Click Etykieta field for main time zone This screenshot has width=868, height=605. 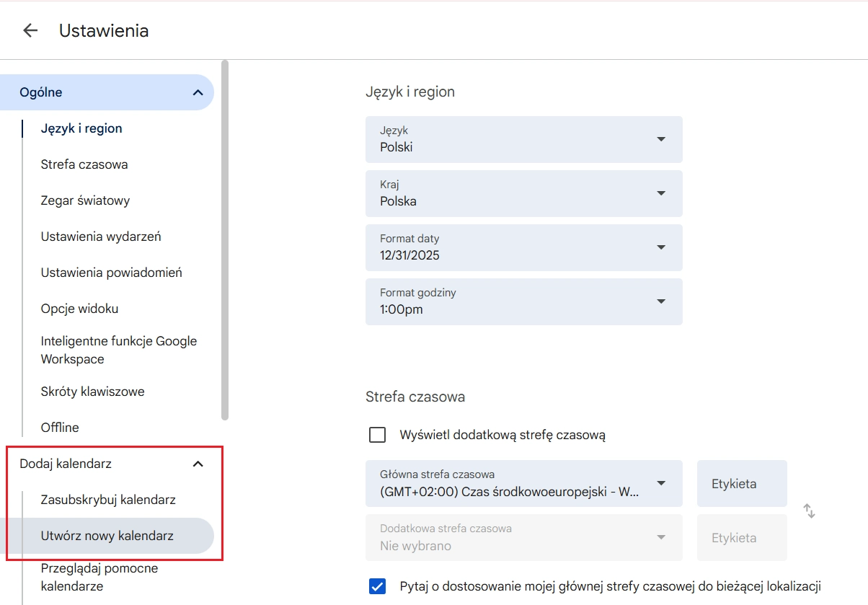(742, 483)
